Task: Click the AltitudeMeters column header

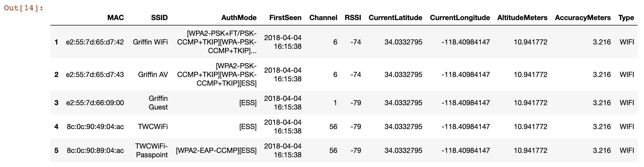Action: click(522, 18)
